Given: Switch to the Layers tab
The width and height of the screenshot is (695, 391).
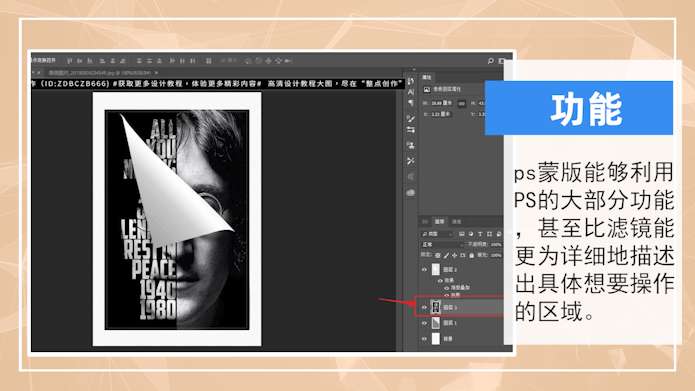Looking at the screenshot, I should click(x=439, y=221).
